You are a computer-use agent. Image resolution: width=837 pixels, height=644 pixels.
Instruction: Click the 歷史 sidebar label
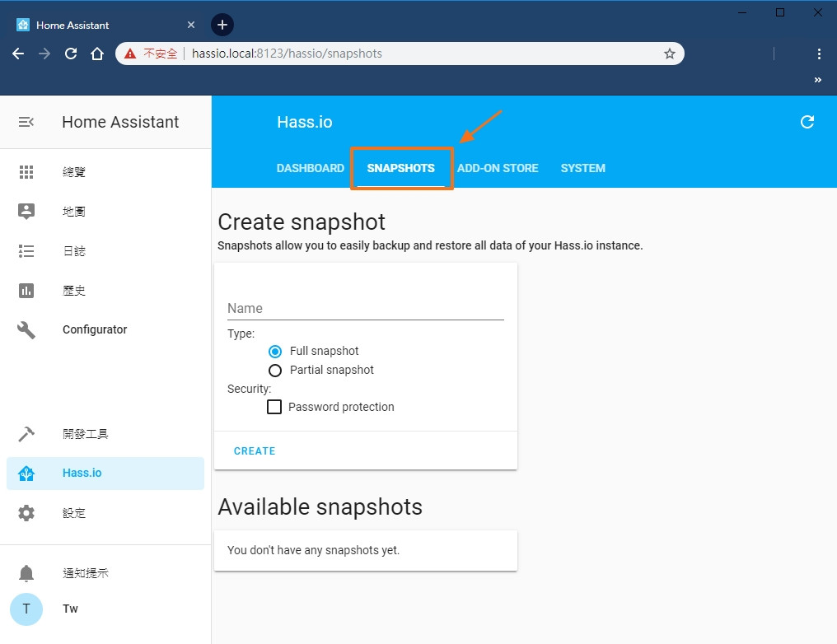73,291
